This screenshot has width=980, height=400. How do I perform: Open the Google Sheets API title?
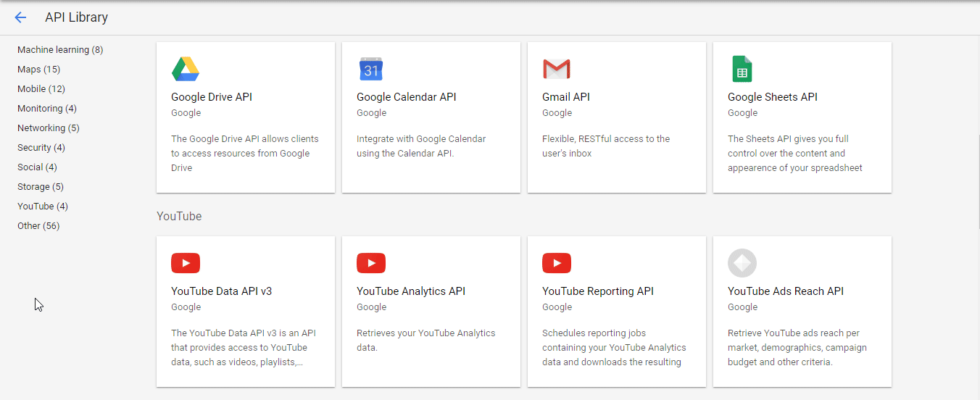point(773,97)
